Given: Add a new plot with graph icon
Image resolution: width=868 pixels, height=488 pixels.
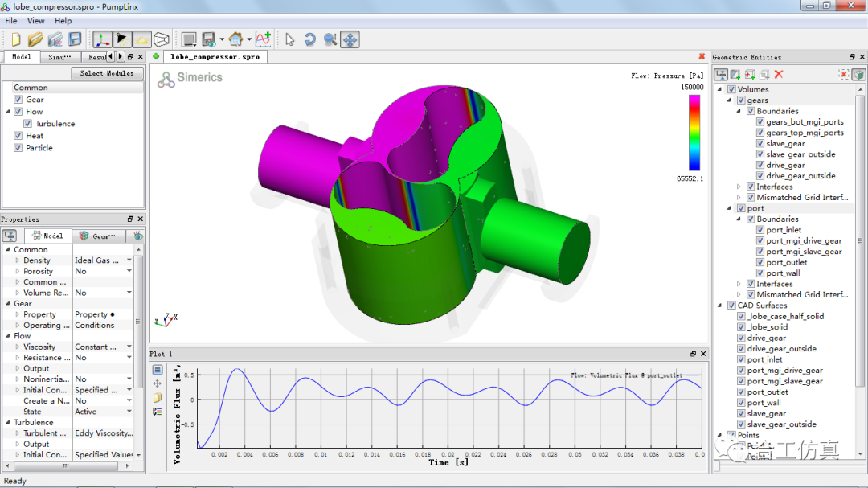Looking at the screenshot, I should pyautogui.click(x=263, y=39).
